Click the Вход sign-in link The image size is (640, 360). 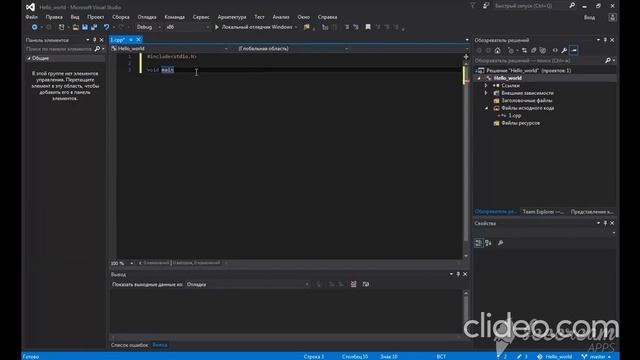[589, 18]
